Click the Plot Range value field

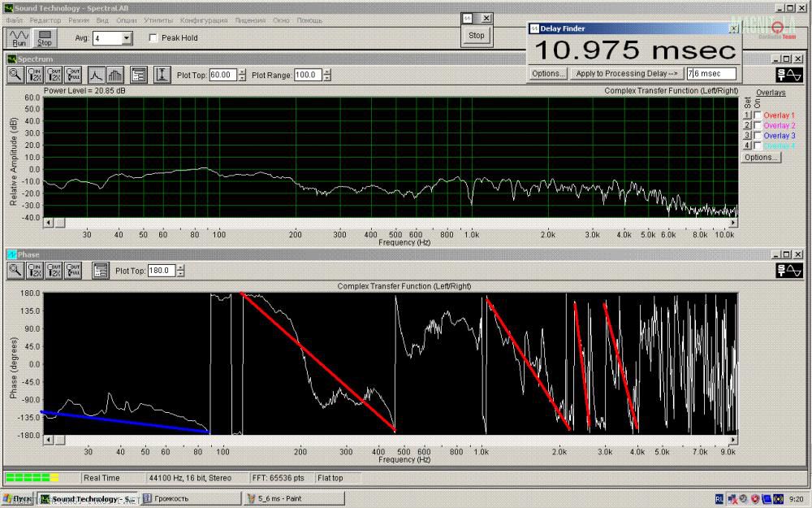pos(308,75)
